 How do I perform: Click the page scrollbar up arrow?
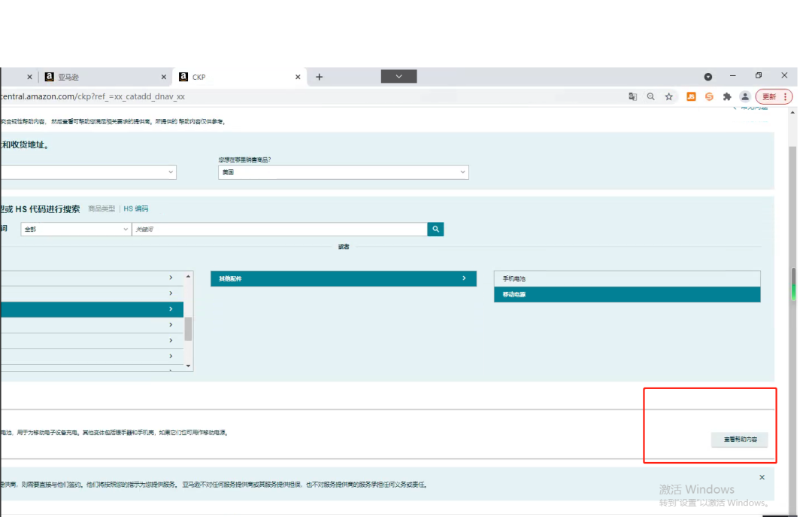(x=793, y=112)
